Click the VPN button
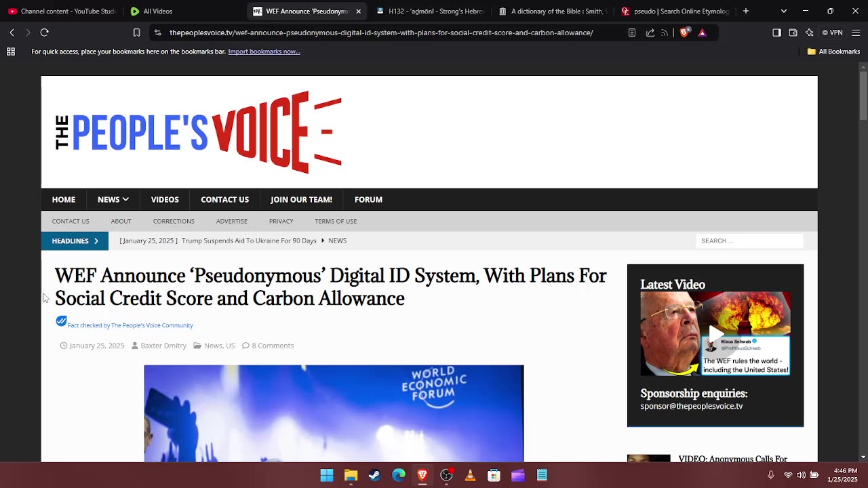This screenshot has height=488, width=868. click(x=832, y=33)
